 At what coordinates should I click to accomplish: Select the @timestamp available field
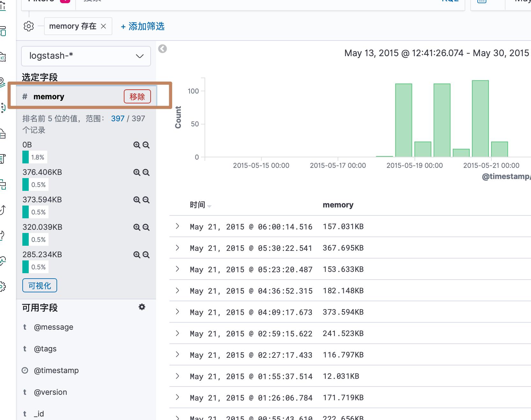[x=56, y=371]
